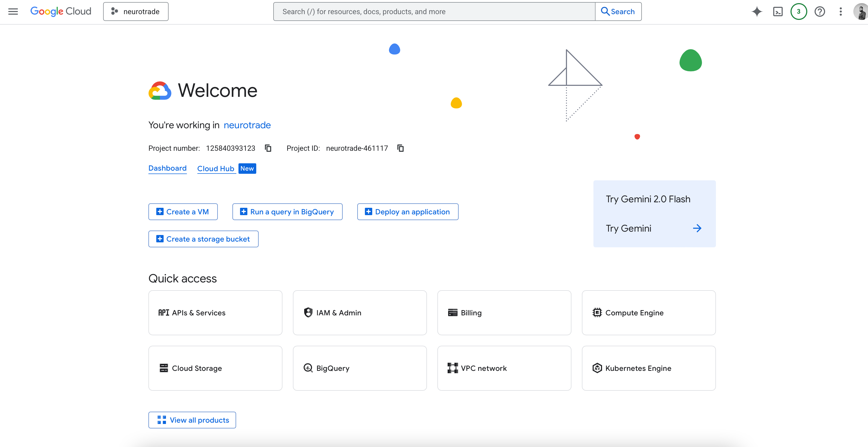Open the IAM & Admin quick access card
Viewport: 868px width, 447px height.
coord(360,312)
